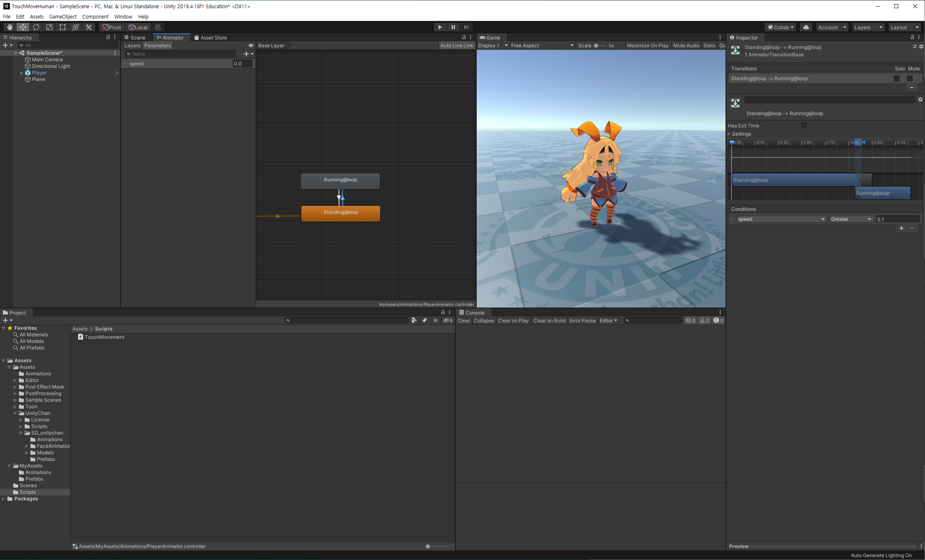This screenshot has height=560, width=925.
Task: Click the Maximize On Play button
Action: pyautogui.click(x=647, y=46)
